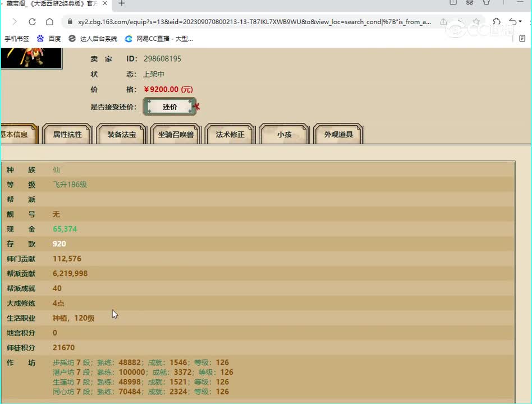Click the 还价 bargain button
This screenshot has height=404, width=532.
pyautogui.click(x=169, y=107)
